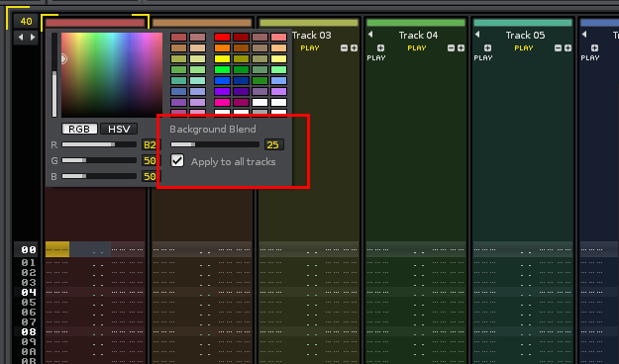Click Track 05's left plus icon above PLAY
Image resolution: width=619 pixels, height=364 pixels.
(x=487, y=48)
